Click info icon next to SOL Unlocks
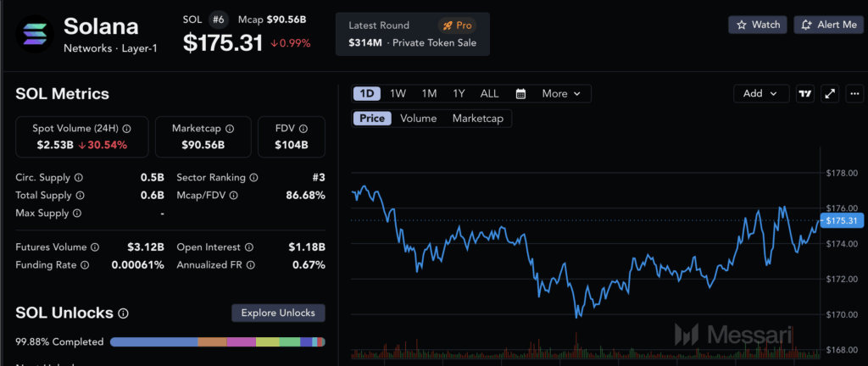Screen dimensions: 868x366 coord(124,313)
